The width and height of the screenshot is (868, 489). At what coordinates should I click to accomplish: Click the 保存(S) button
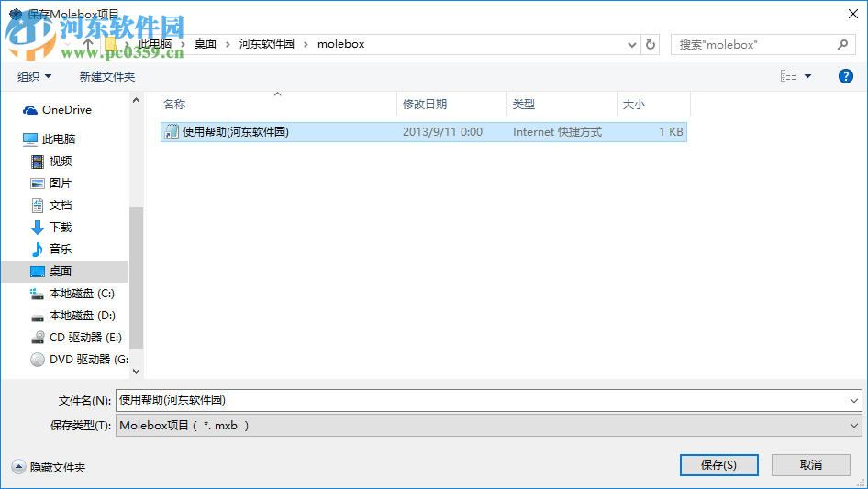tap(719, 465)
